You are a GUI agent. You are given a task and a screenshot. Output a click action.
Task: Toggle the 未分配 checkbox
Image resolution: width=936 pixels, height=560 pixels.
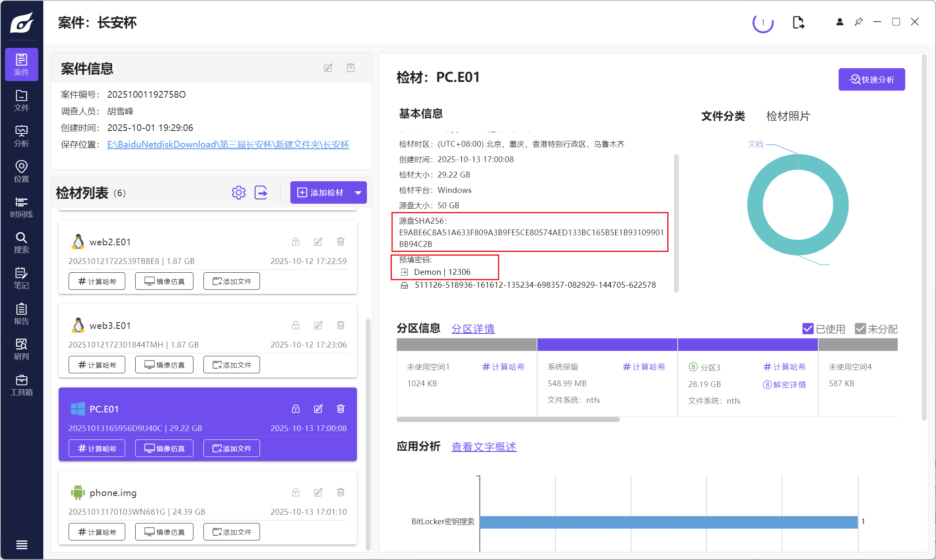tap(860, 329)
